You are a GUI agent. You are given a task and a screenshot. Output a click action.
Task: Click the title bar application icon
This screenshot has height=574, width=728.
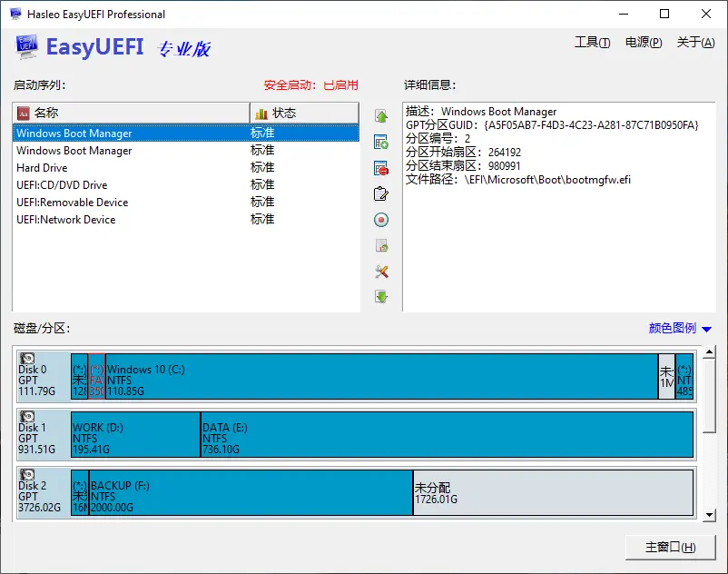click(13, 14)
